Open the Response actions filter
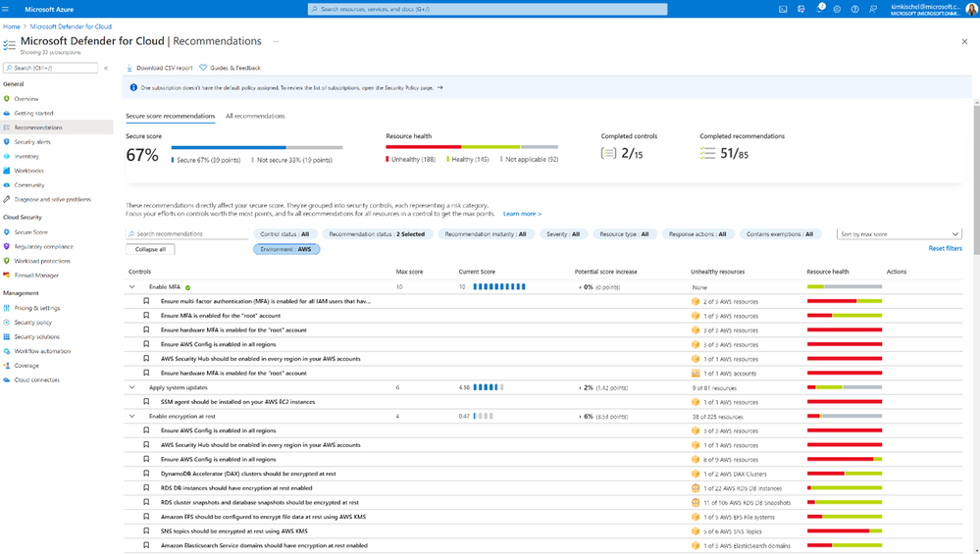The width and height of the screenshot is (980, 554). [x=697, y=234]
